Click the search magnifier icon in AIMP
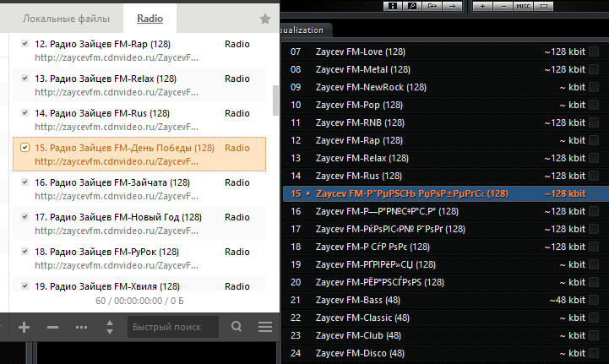 point(237,326)
